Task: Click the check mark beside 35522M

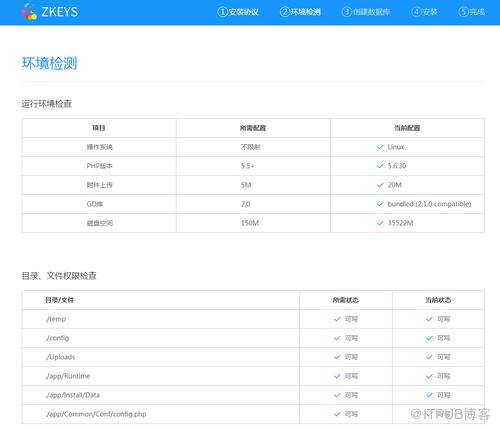Action: coord(380,223)
